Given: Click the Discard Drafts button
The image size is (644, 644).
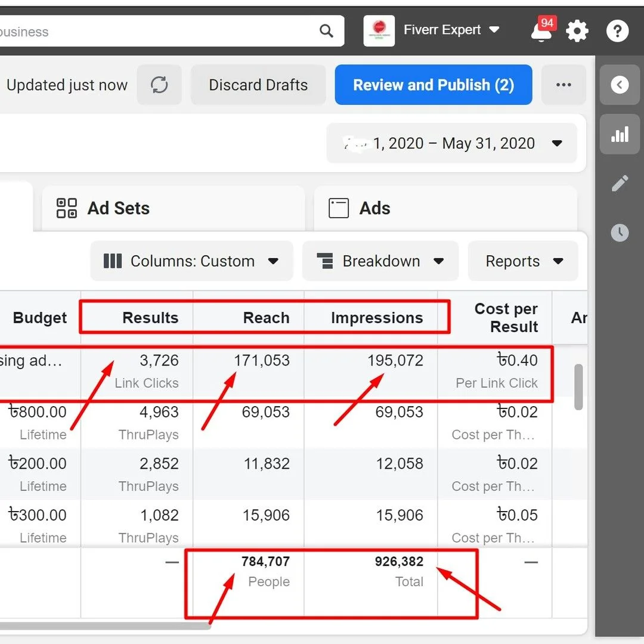Looking at the screenshot, I should [x=258, y=85].
